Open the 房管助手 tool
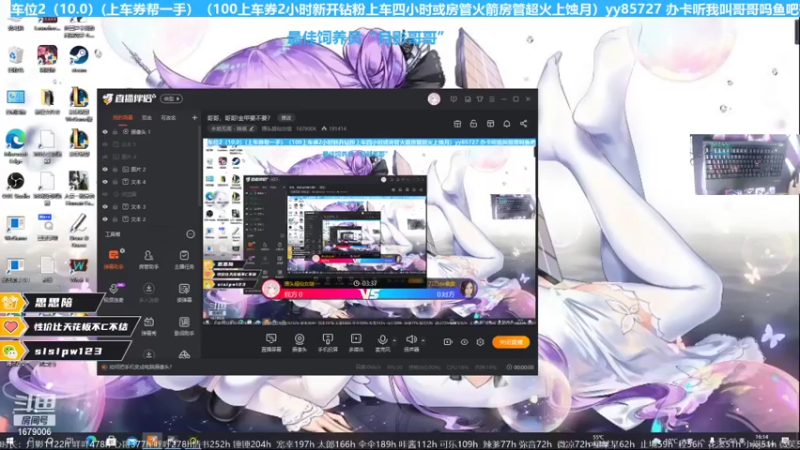Image resolution: width=800 pixels, height=450 pixels. pyautogui.click(x=148, y=259)
